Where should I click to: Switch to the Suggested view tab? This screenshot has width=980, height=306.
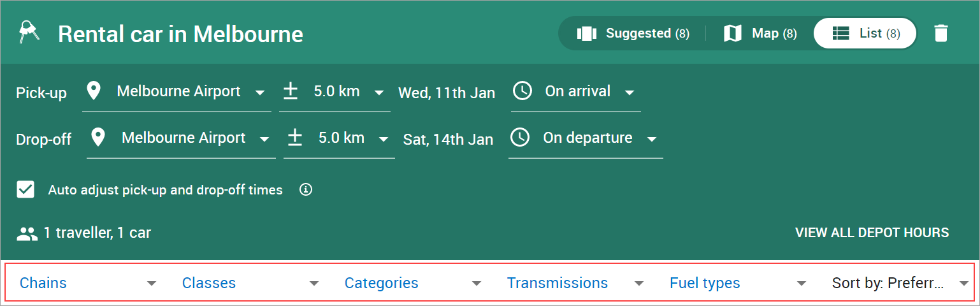[x=633, y=33]
